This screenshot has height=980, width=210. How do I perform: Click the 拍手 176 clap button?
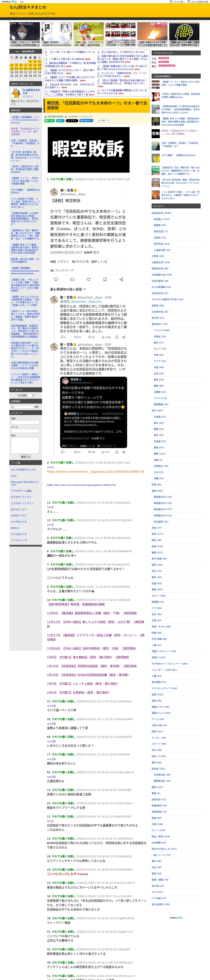[104, 121]
